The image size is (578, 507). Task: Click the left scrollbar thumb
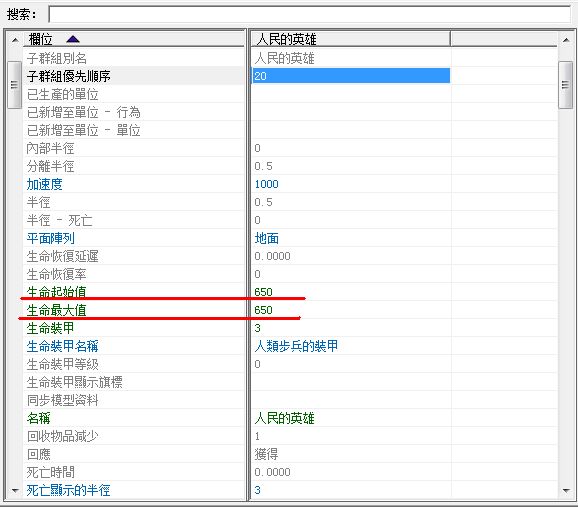[14, 85]
